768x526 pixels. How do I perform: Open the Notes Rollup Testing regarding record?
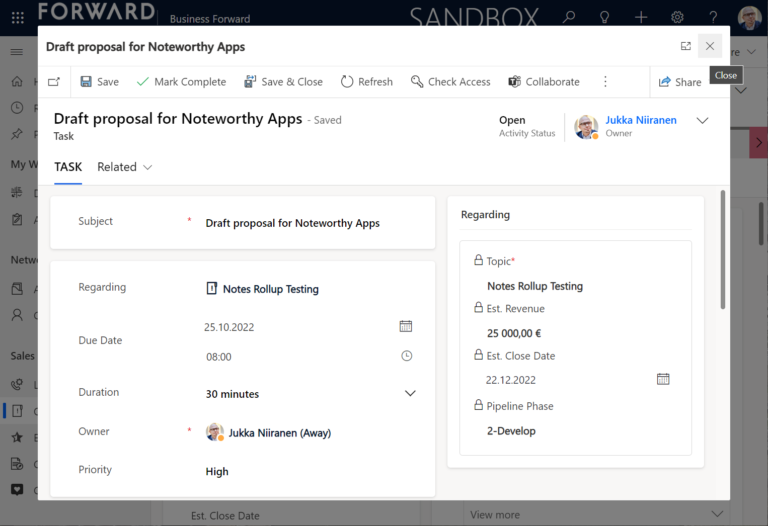coord(270,289)
